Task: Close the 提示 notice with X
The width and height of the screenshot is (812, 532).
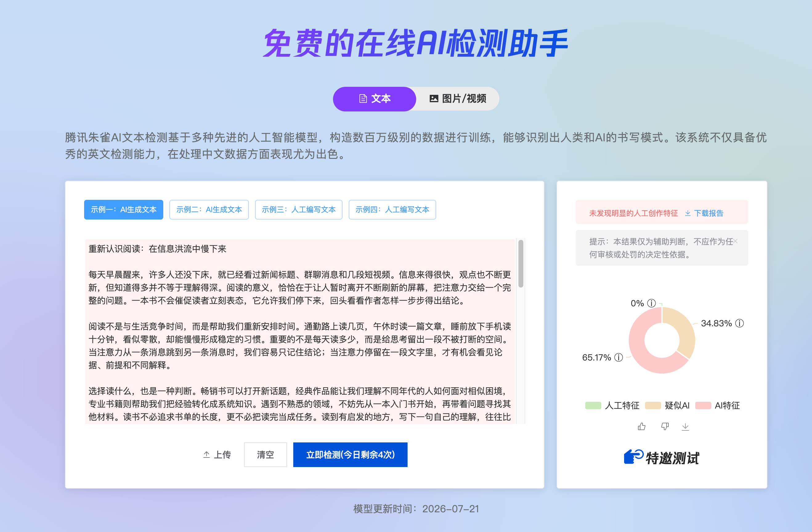Action: pos(735,241)
